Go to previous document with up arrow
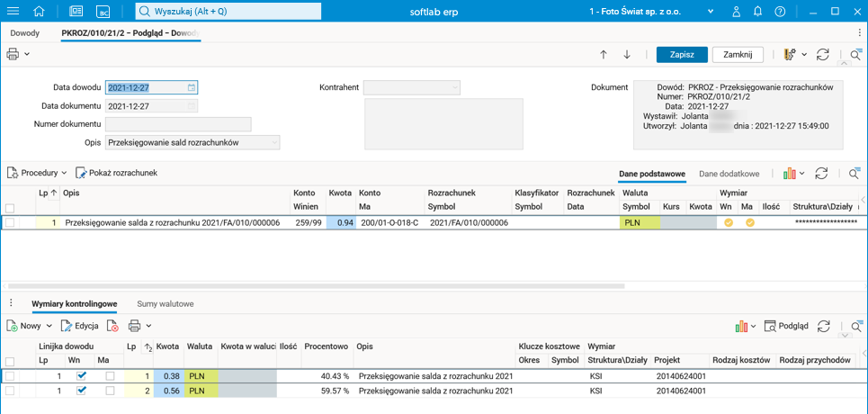This screenshot has height=414, width=868. [x=604, y=55]
